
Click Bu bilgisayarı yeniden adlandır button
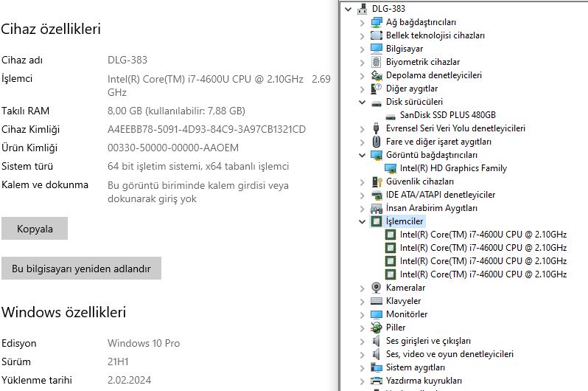click(81, 269)
